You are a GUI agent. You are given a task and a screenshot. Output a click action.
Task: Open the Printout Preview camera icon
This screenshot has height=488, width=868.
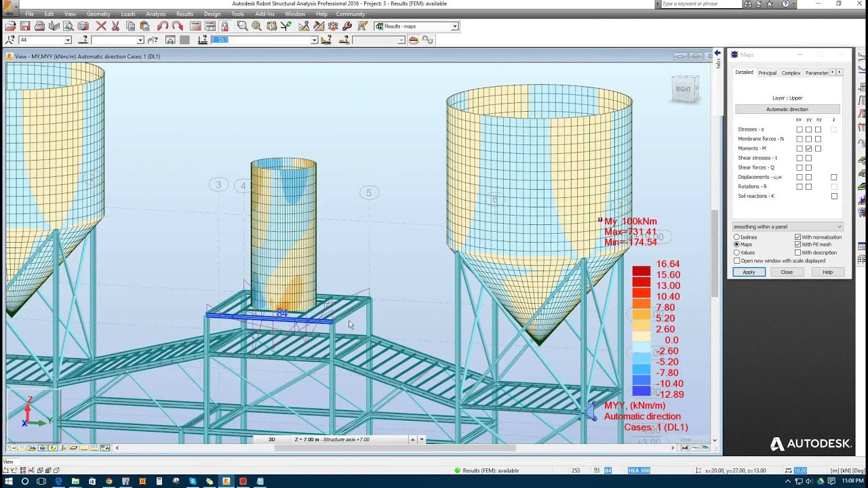85,26
